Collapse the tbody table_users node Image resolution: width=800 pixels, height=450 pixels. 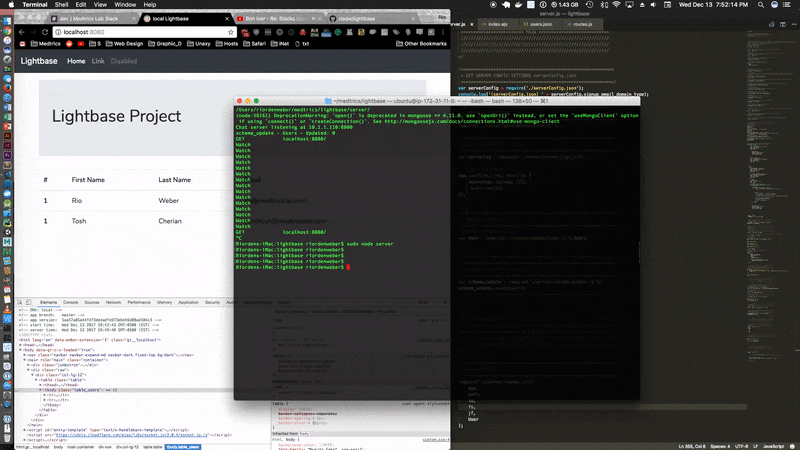[x=40, y=390]
